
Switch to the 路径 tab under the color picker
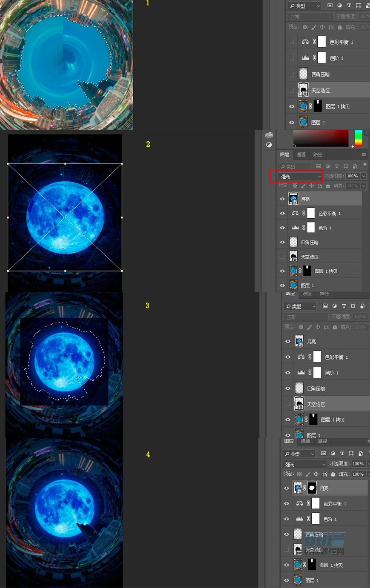tap(317, 154)
